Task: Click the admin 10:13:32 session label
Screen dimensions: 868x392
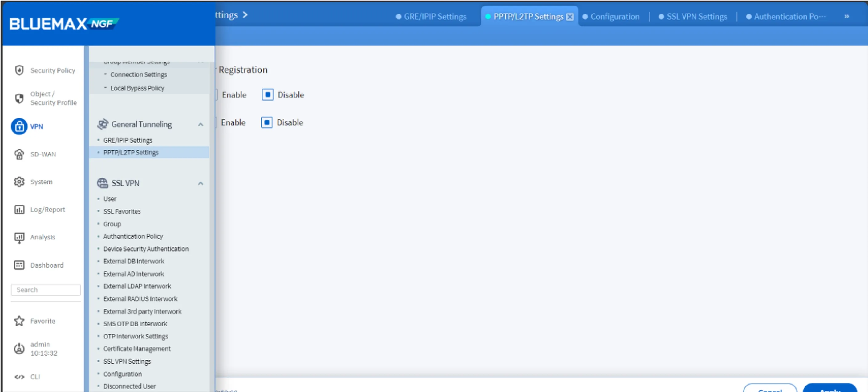Action: (x=44, y=349)
